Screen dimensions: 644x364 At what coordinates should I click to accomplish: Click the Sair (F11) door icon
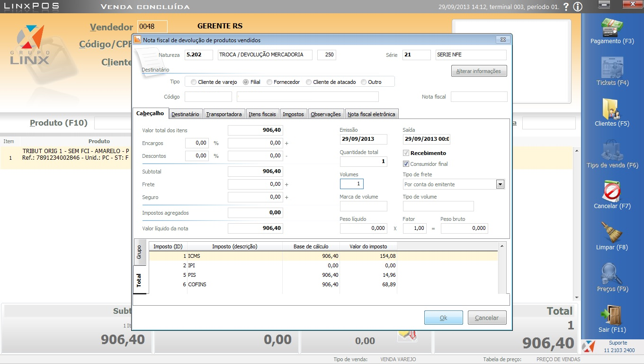(612, 315)
